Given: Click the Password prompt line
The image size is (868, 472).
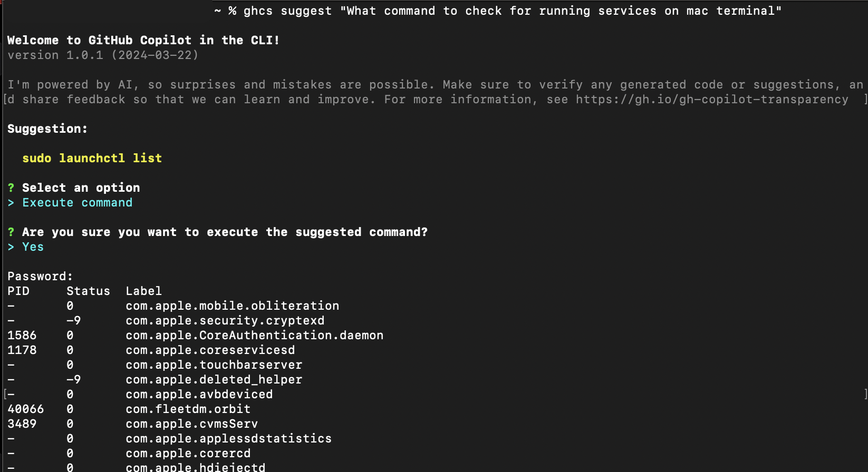Looking at the screenshot, I should tap(40, 277).
